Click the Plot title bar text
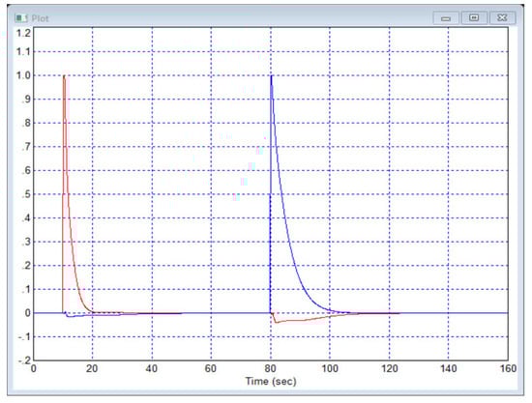 pos(40,18)
